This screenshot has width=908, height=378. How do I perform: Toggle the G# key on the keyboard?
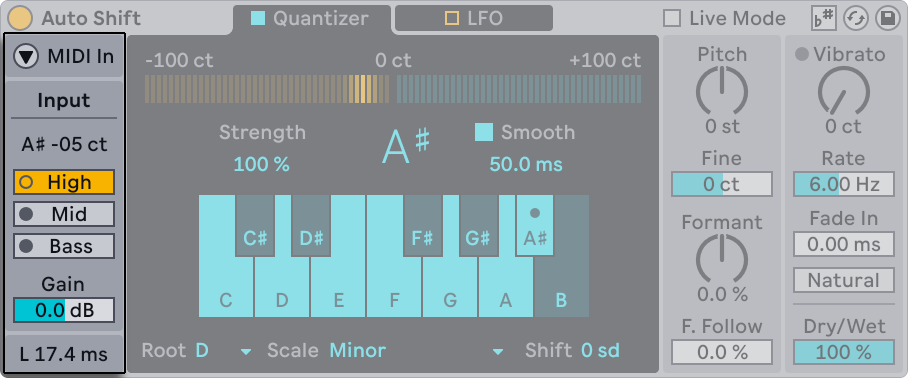click(478, 226)
